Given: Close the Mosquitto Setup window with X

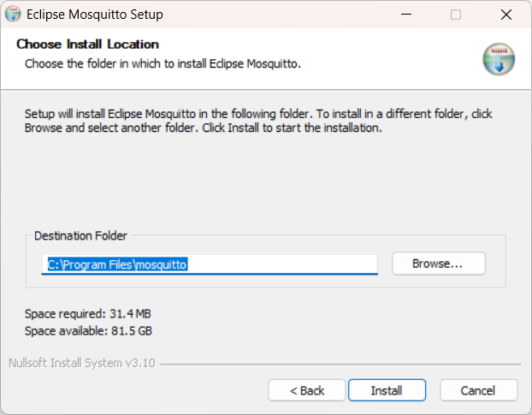Looking at the screenshot, I should [506, 15].
